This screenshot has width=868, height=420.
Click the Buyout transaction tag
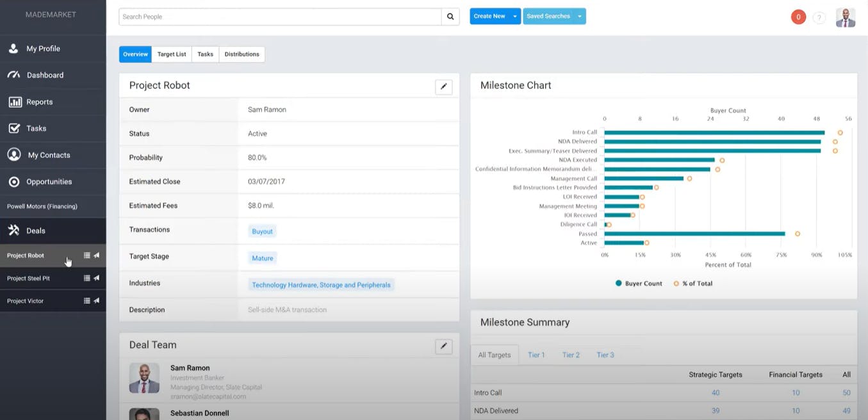coord(263,231)
